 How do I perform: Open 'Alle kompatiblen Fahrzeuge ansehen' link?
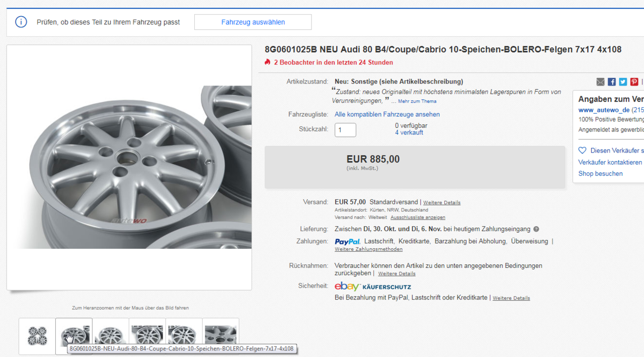387,114
